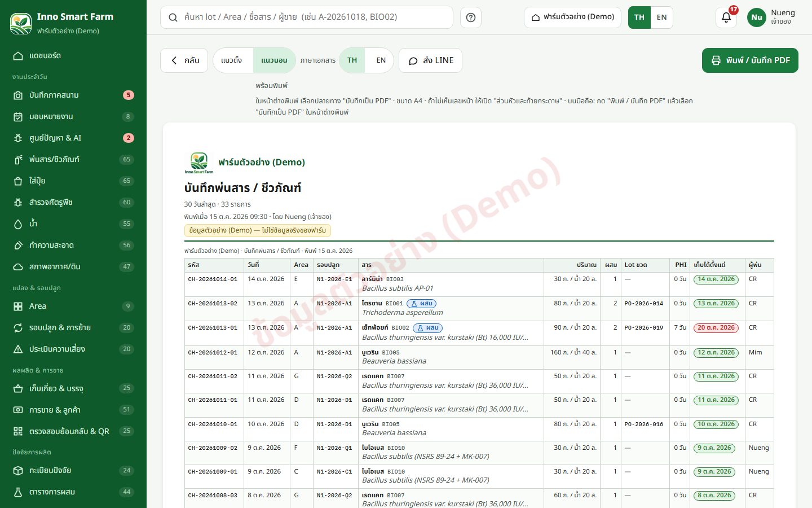Screen dimensions: 812x508
Task: Open notifications bell icon
Action: pyautogui.click(x=726, y=17)
